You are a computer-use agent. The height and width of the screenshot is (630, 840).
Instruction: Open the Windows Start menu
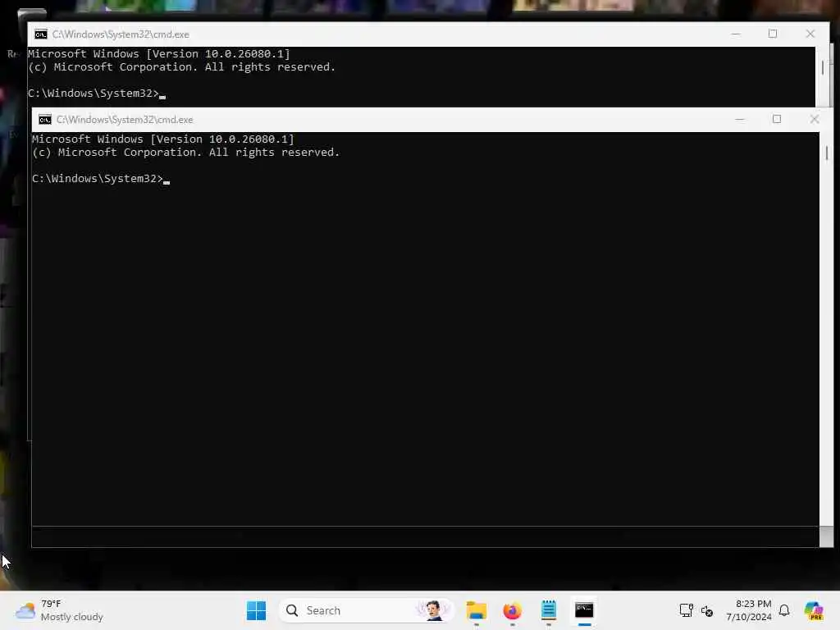pyautogui.click(x=256, y=610)
